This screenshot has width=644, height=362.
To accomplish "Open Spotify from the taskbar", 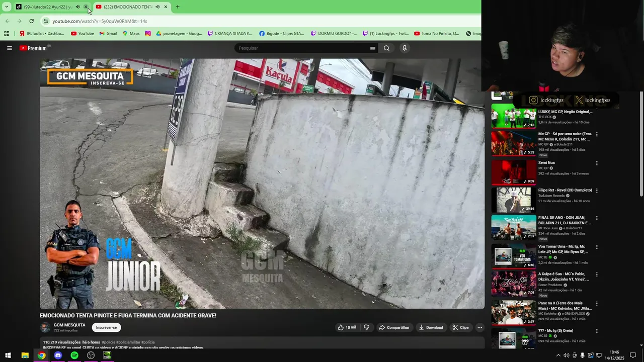I will [74, 355].
